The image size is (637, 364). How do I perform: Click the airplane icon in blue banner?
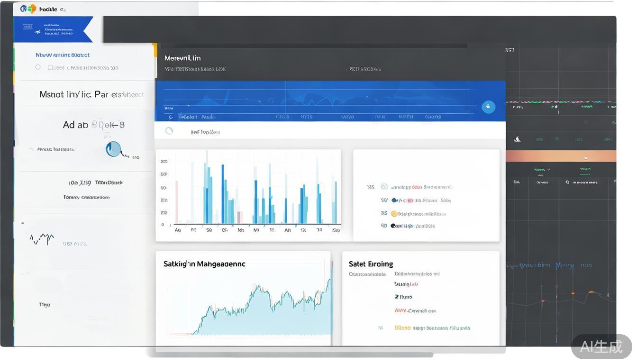coord(37,32)
